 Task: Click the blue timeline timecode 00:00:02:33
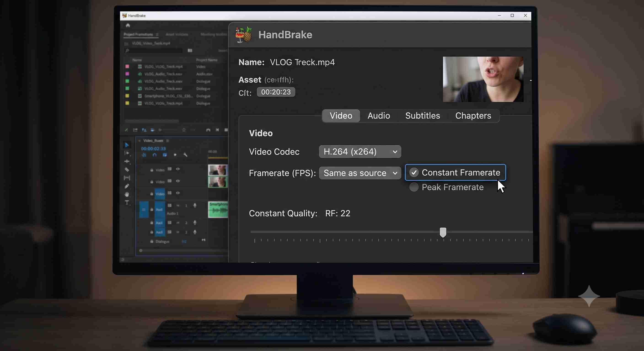[x=153, y=149]
